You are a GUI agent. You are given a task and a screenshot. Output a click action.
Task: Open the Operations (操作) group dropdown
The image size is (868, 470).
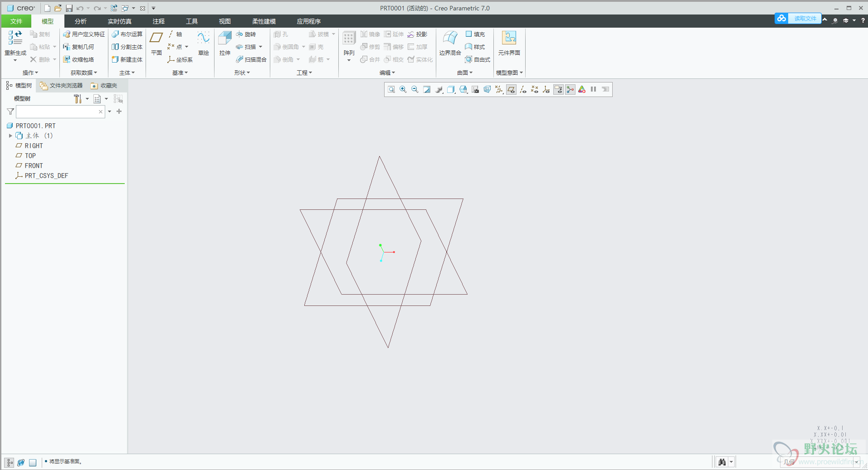click(30, 73)
